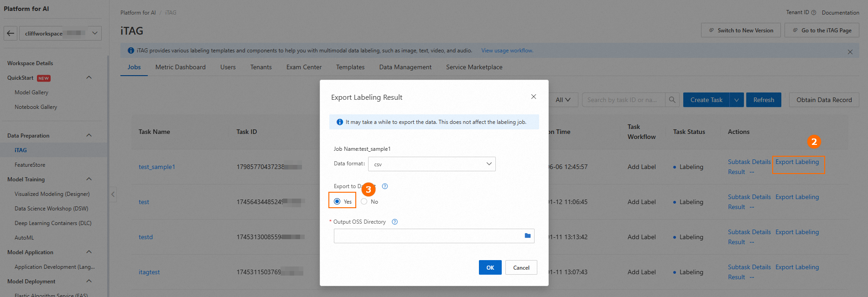Open Notebook Gallery
Screen dimensions: 868x297
point(36,107)
